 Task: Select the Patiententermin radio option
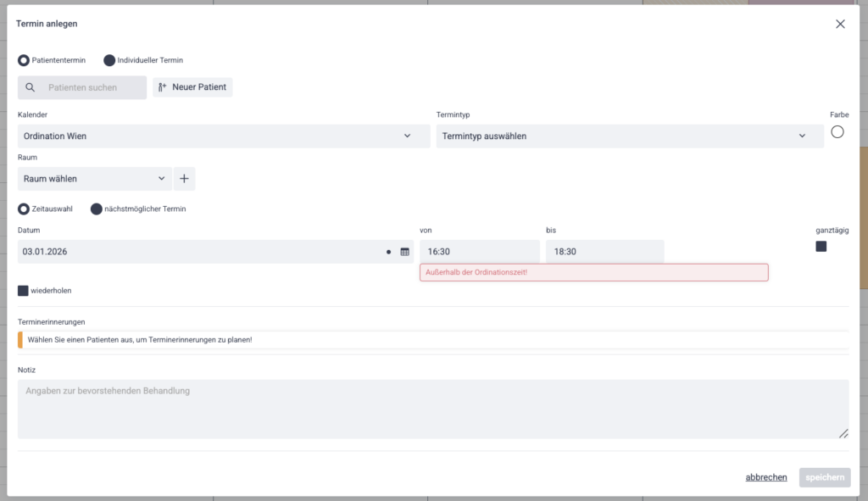[24, 60]
